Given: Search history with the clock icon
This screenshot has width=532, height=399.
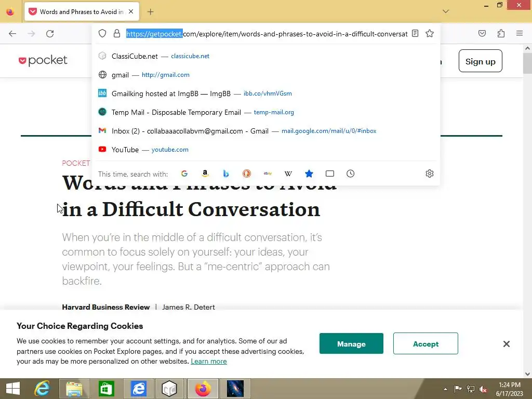Looking at the screenshot, I should click(x=351, y=174).
